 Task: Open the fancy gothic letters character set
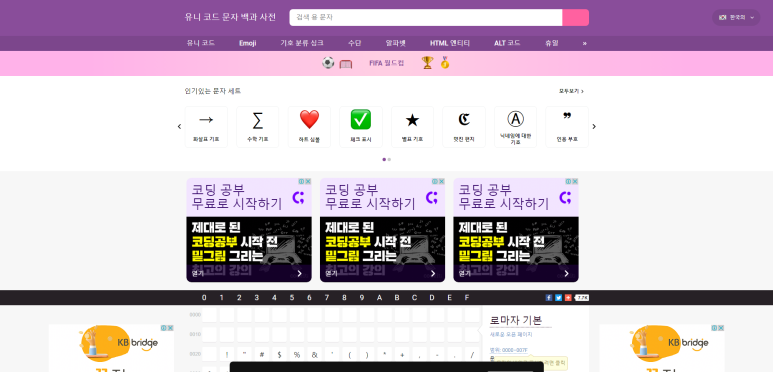coord(464,127)
